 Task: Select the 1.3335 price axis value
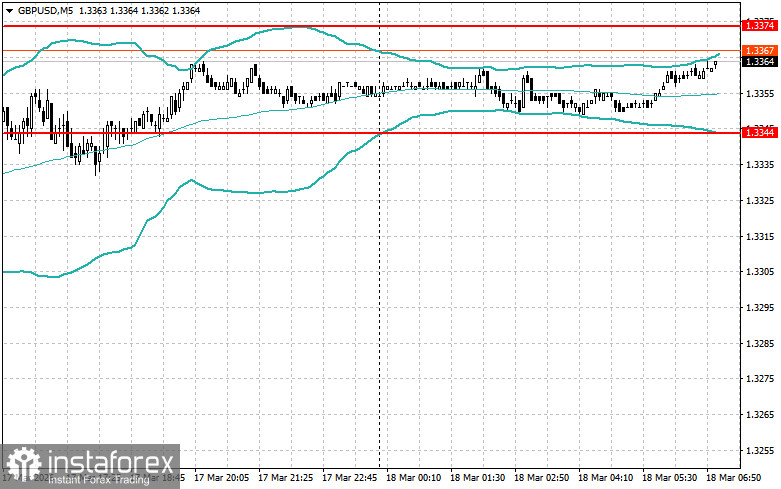760,165
